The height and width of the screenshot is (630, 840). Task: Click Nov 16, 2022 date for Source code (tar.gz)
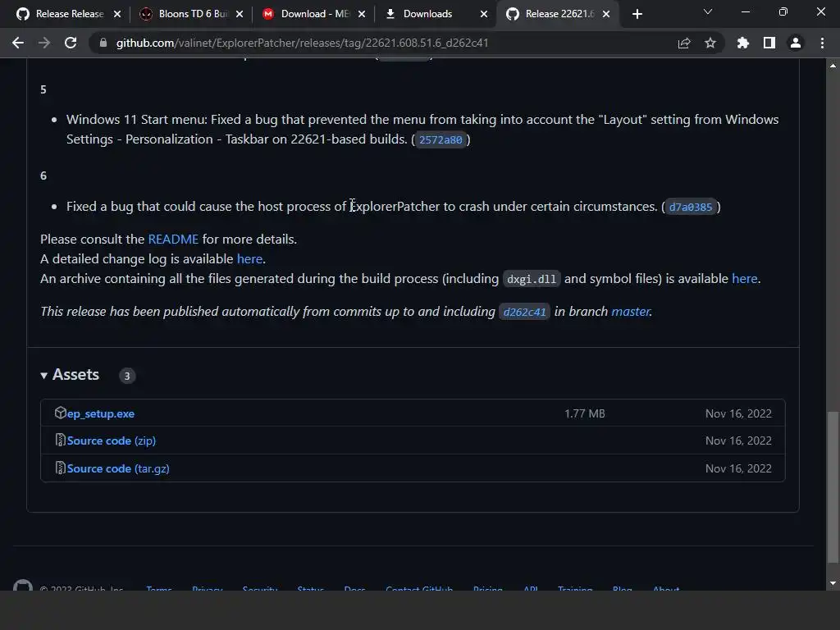[738, 468]
